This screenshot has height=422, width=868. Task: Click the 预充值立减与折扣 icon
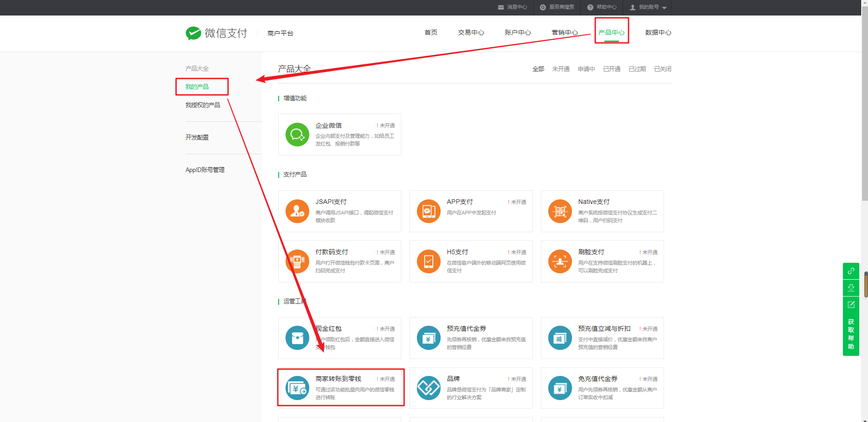tap(560, 338)
